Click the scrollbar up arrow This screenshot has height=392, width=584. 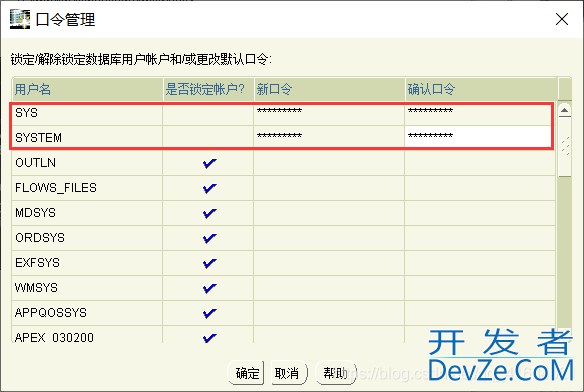(x=565, y=110)
